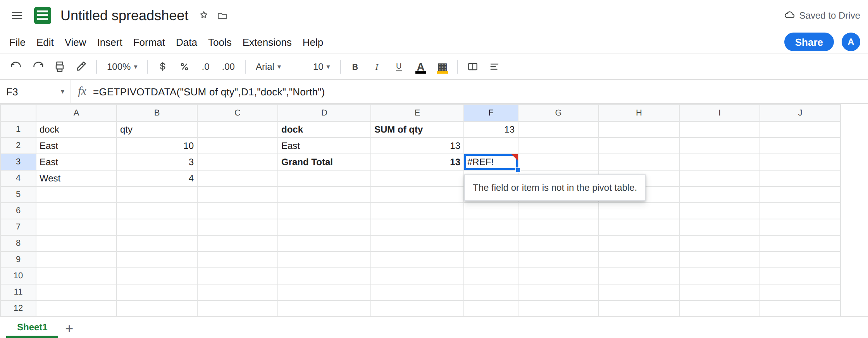Pick a text color

[421, 67]
